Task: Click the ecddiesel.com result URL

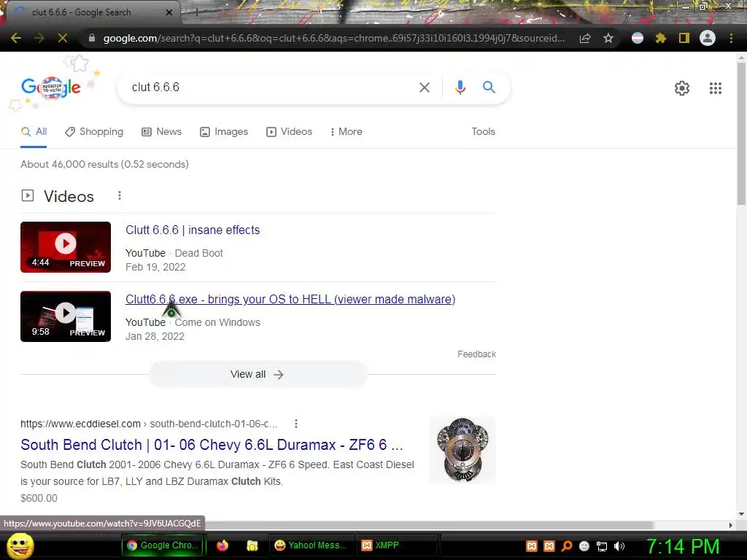Action: point(149,424)
